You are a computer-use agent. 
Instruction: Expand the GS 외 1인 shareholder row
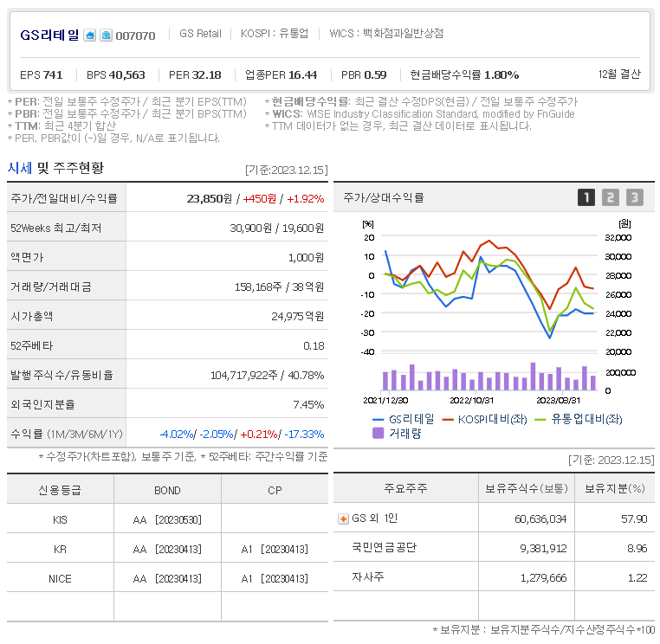click(x=343, y=518)
